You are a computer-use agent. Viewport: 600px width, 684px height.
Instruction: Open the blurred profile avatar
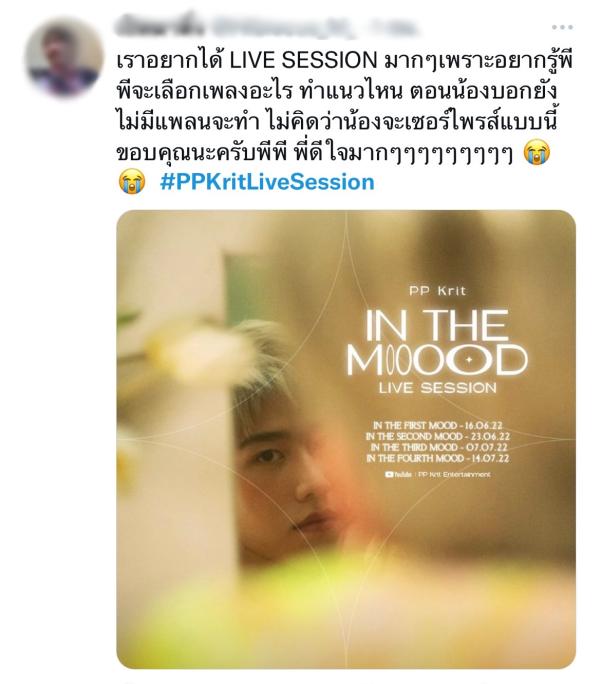point(64,57)
